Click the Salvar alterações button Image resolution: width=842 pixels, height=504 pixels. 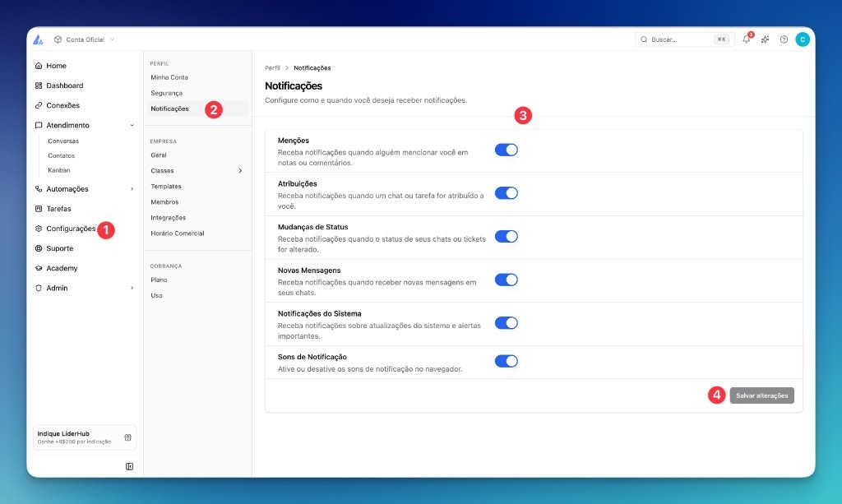[761, 395]
